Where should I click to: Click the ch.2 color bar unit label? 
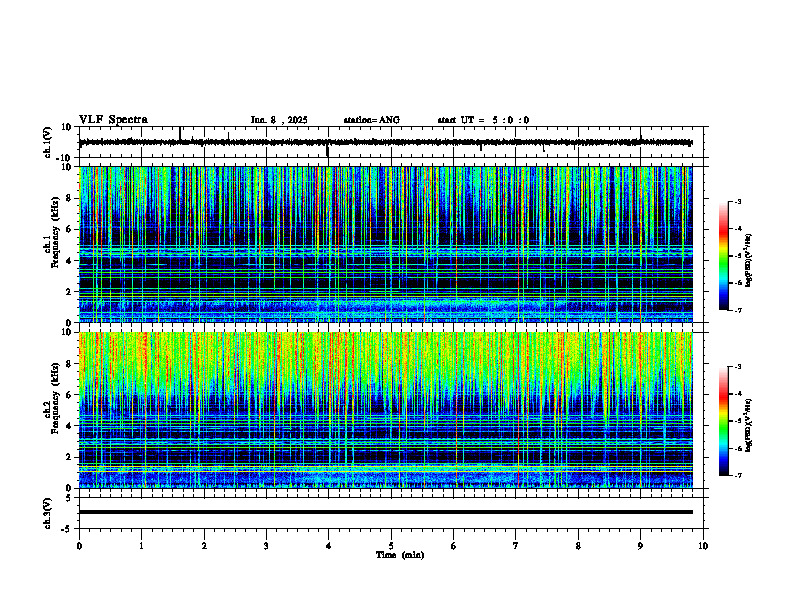pos(749,425)
